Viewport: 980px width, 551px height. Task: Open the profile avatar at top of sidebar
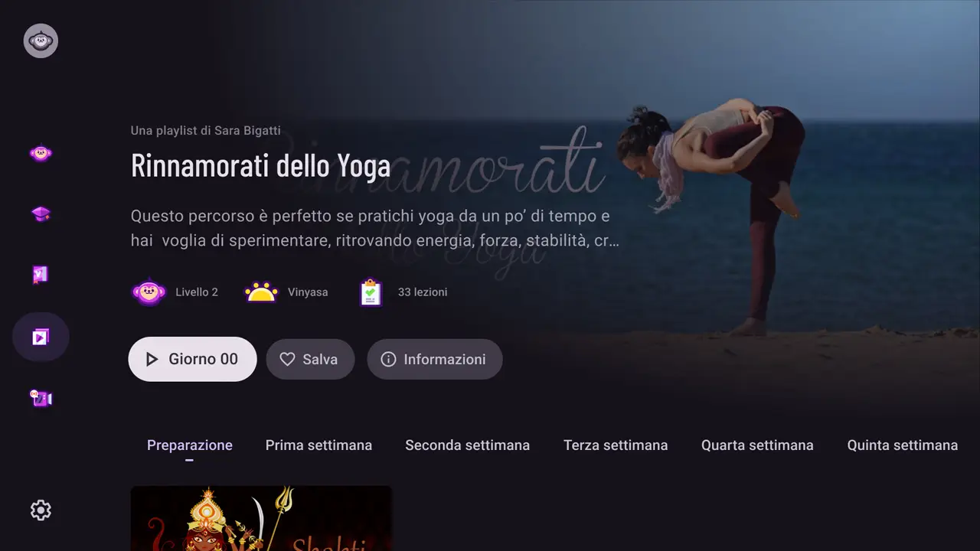(41, 41)
